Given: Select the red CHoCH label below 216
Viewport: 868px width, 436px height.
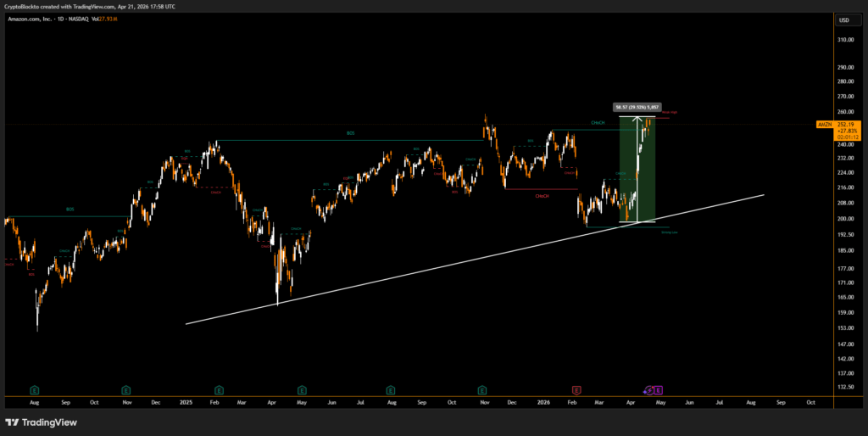Looking at the screenshot, I should click(542, 196).
